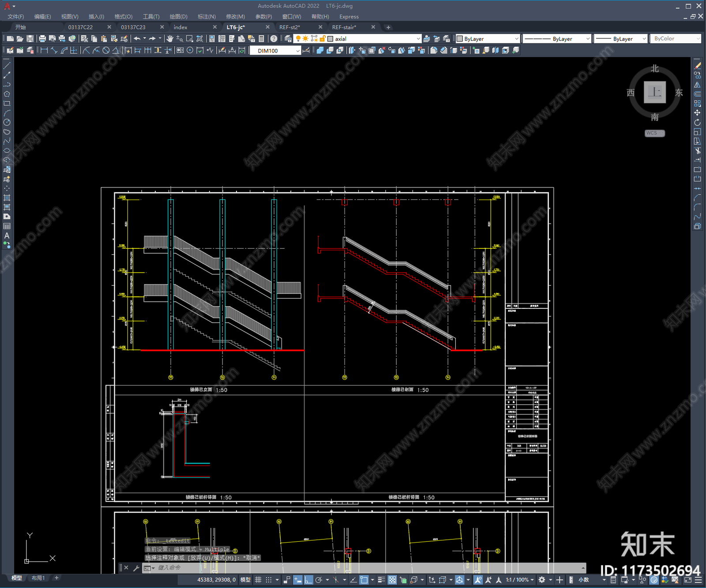
Task: Open the annotation scale 1:1 / 100% dropdown
Action: click(520, 580)
